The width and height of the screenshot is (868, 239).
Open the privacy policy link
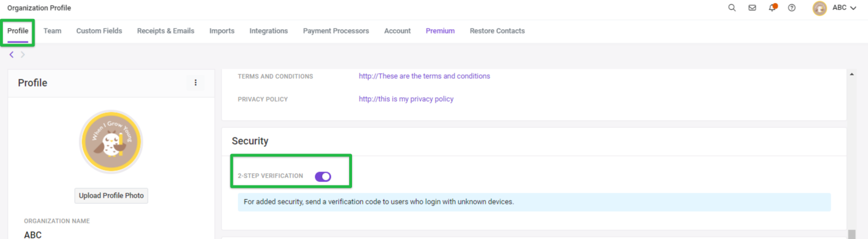coord(406,99)
